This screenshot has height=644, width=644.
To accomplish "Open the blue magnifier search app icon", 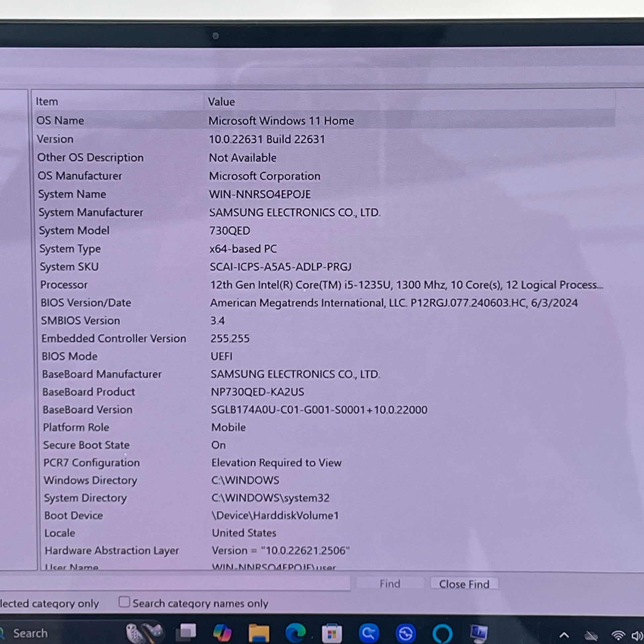I will (369, 633).
